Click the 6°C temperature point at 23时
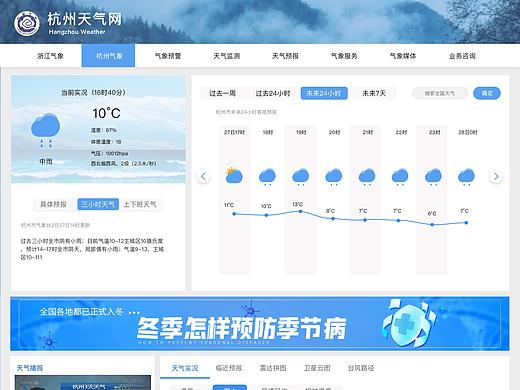Viewport: 520px width, 390px height. tap(432, 224)
